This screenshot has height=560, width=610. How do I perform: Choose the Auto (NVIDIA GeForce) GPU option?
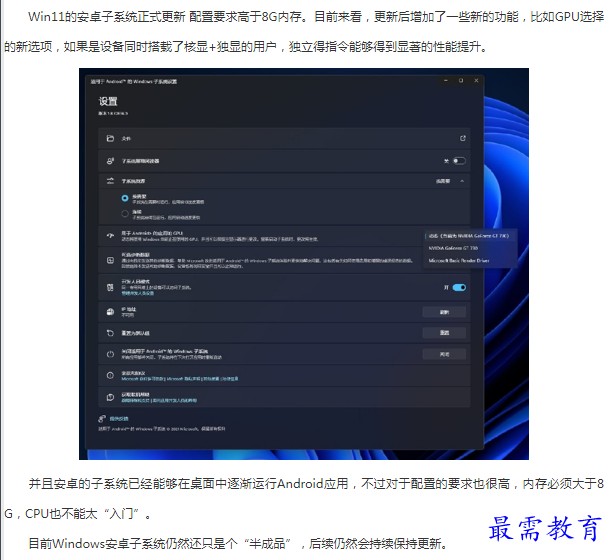[469, 236]
